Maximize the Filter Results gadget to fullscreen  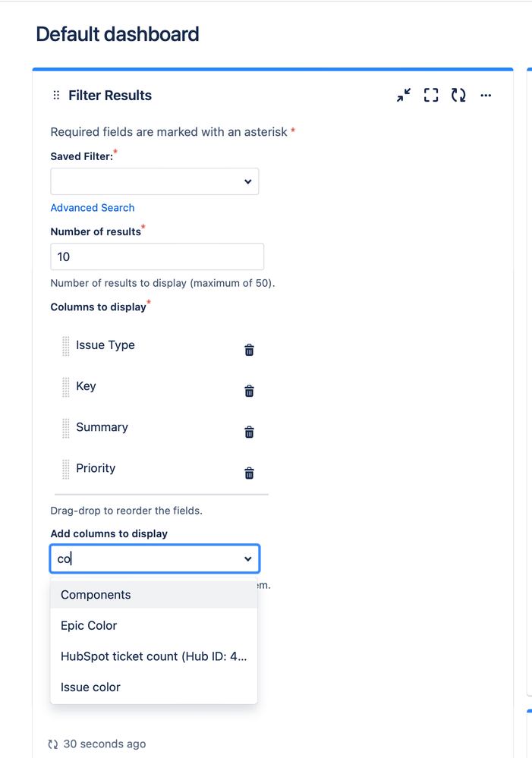pyautogui.click(x=431, y=96)
